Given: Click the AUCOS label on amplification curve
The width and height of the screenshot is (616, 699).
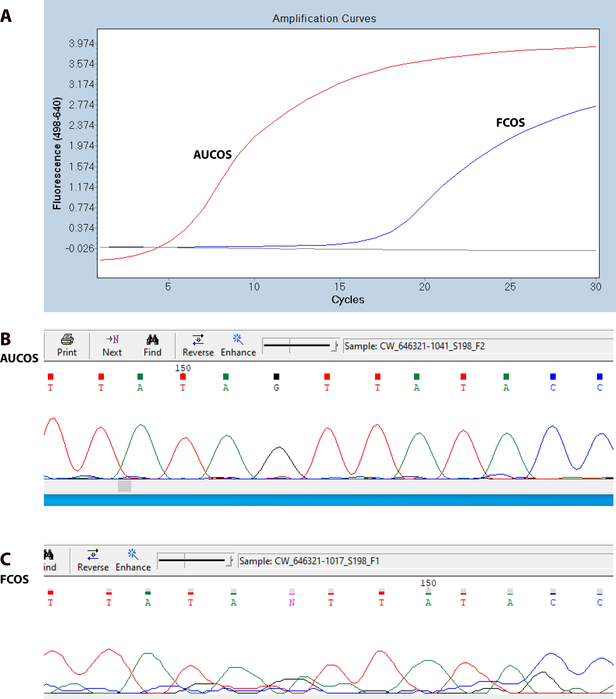Looking at the screenshot, I should tap(212, 155).
